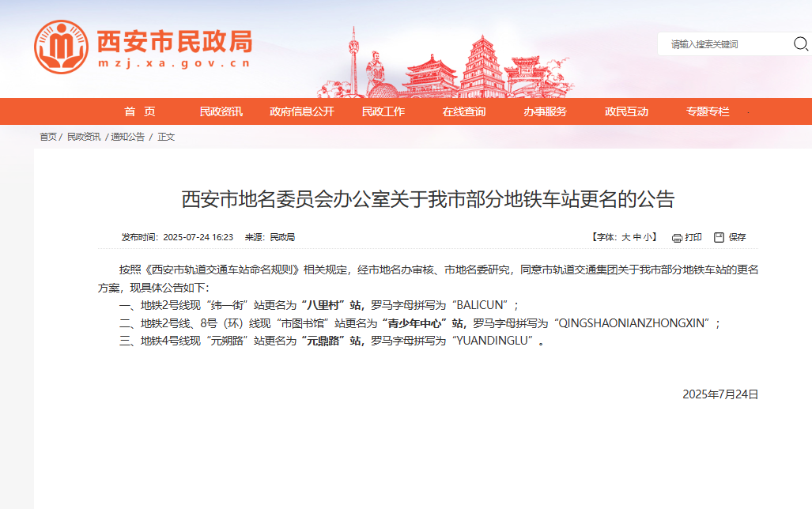812x509 pixels.
Task: Click the 民政资讯 breadcrumb link
Action: [x=84, y=137]
